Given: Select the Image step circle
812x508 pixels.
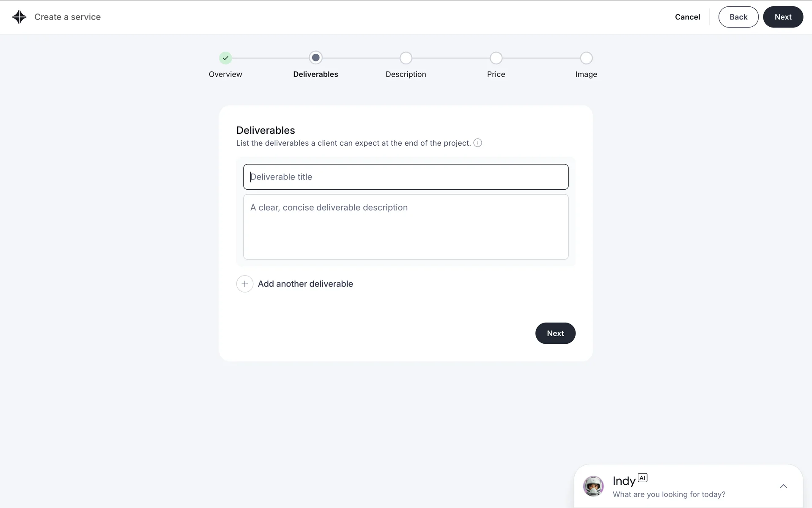Looking at the screenshot, I should 586,58.
